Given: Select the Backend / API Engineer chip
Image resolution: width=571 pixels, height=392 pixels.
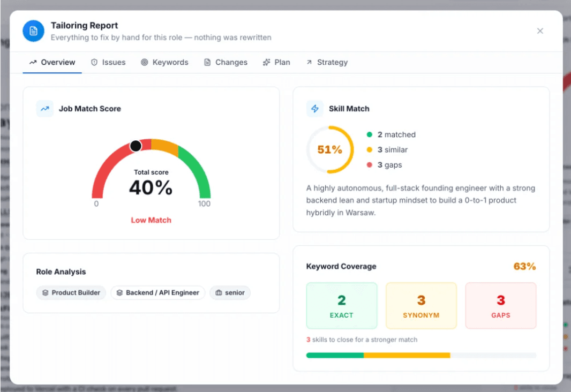Looking at the screenshot, I should [157, 292].
